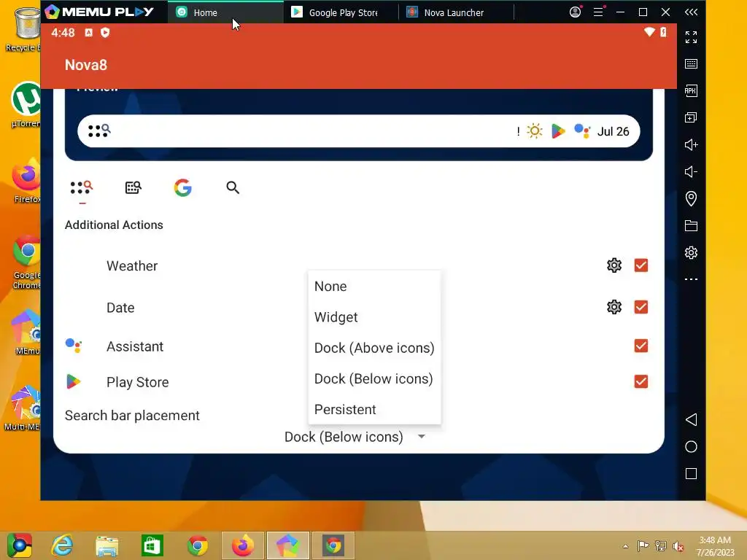Open Firefox from taskbar
The image size is (747, 560).
[x=243, y=545]
